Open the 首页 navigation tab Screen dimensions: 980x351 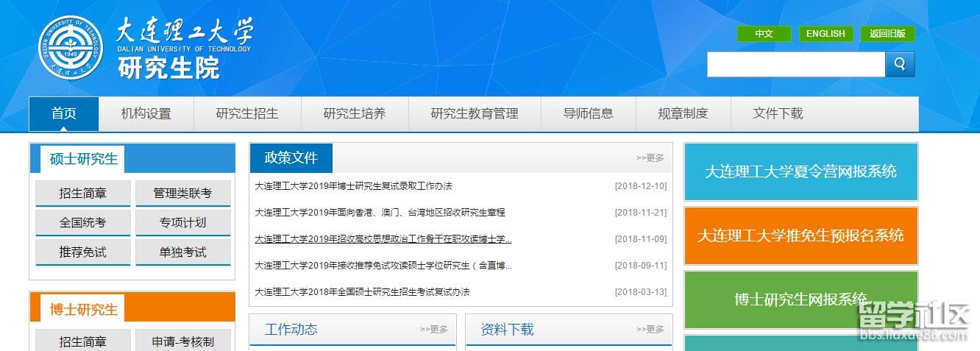point(63,114)
